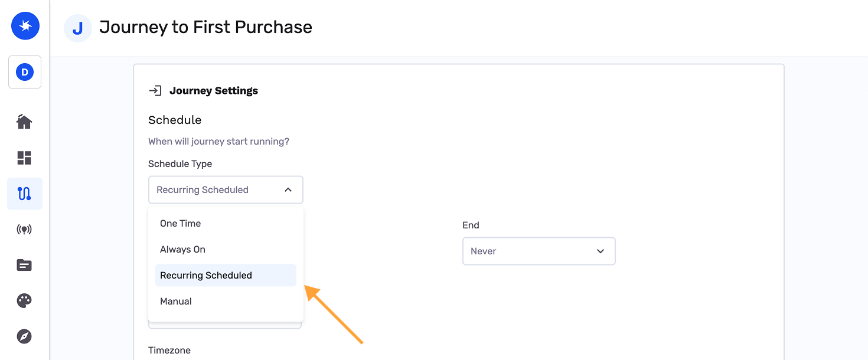Click the J journey avatar badge
Image resolution: width=868 pixels, height=360 pixels.
(x=77, y=28)
